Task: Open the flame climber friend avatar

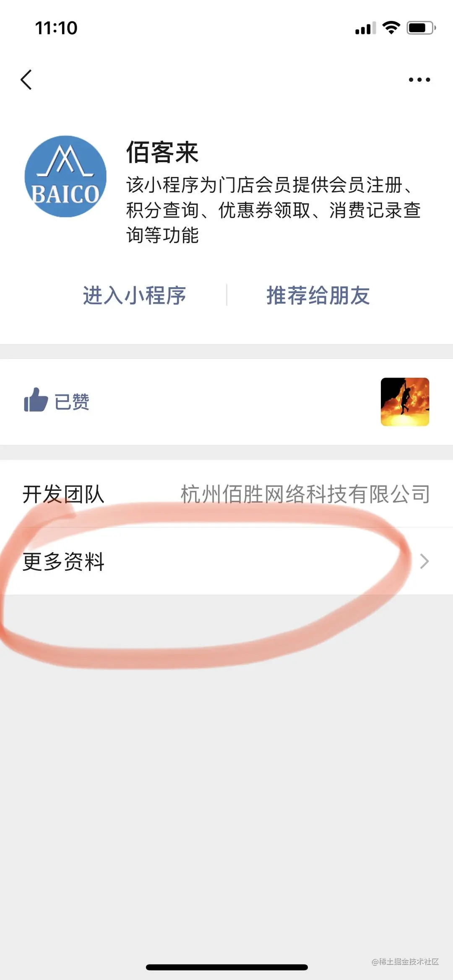Action: point(405,402)
